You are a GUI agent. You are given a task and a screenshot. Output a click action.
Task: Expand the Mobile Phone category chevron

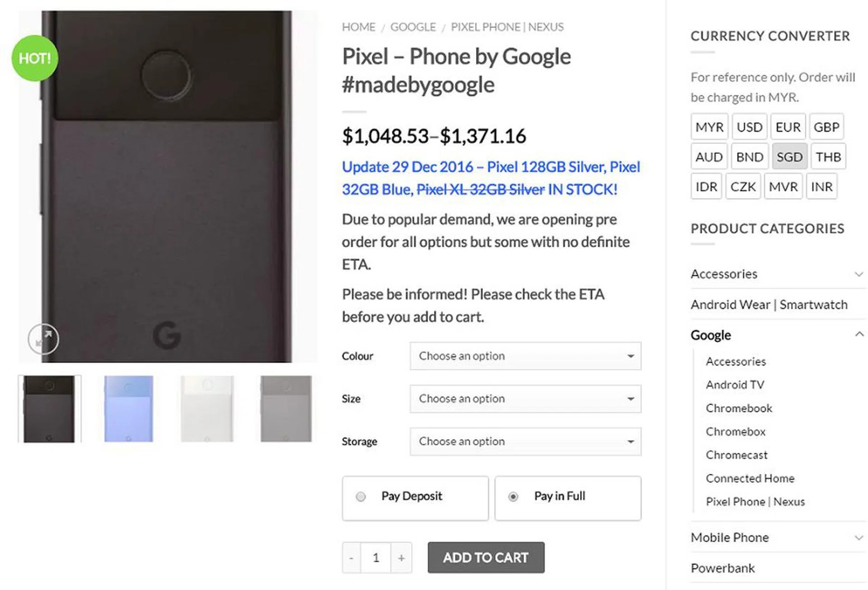tap(859, 538)
